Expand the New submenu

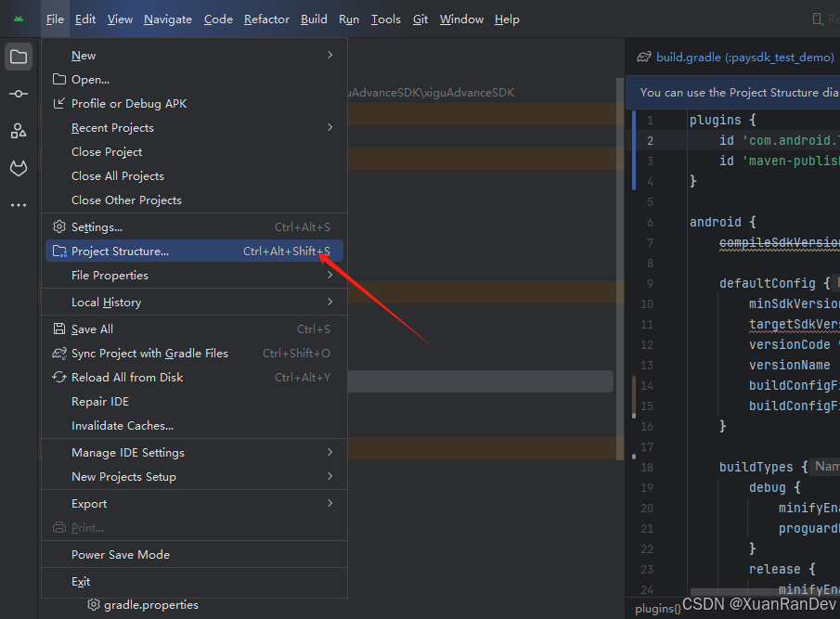click(330, 56)
